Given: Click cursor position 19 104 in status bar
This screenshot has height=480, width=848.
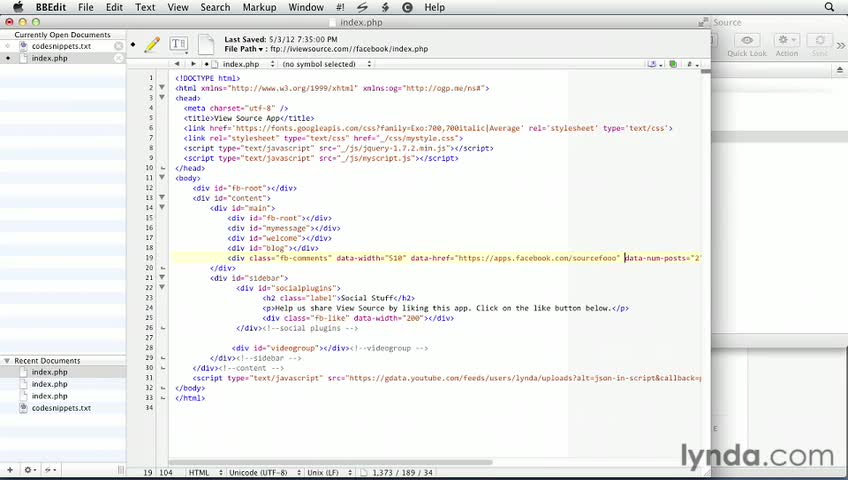Looking at the screenshot, I should (x=158, y=472).
